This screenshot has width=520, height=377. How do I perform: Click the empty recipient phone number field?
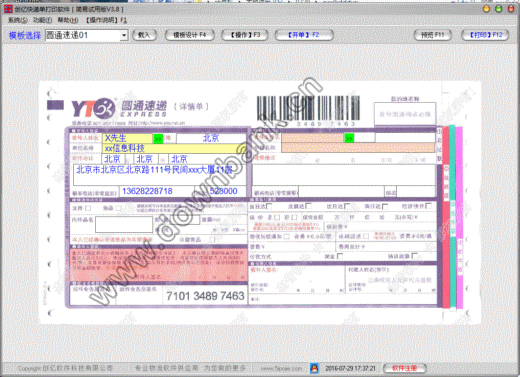pos(341,192)
